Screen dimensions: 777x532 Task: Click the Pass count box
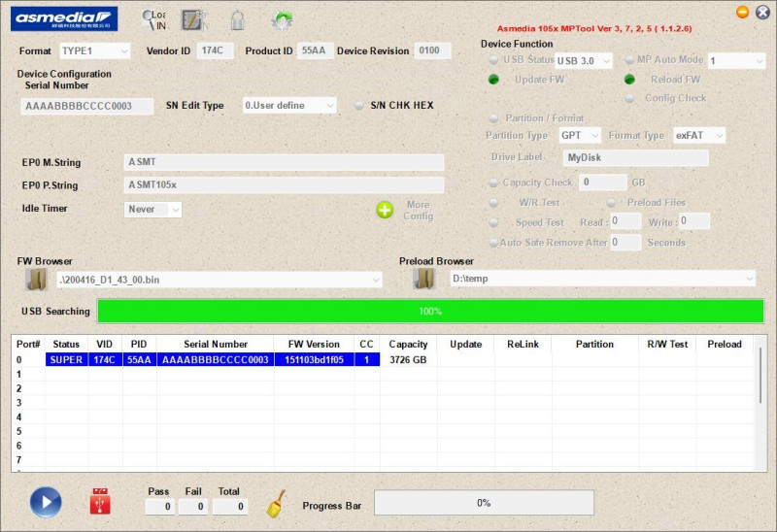(159, 506)
